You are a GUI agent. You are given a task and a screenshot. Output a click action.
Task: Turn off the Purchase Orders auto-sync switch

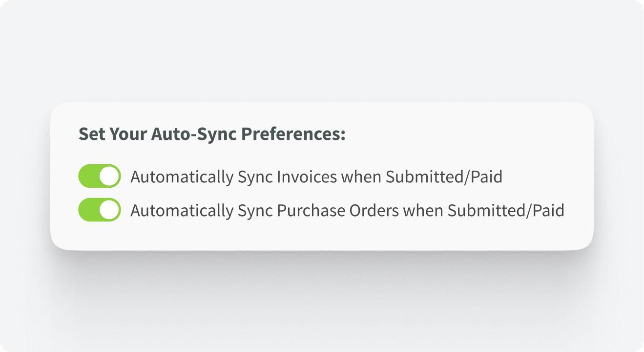(99, 210)
